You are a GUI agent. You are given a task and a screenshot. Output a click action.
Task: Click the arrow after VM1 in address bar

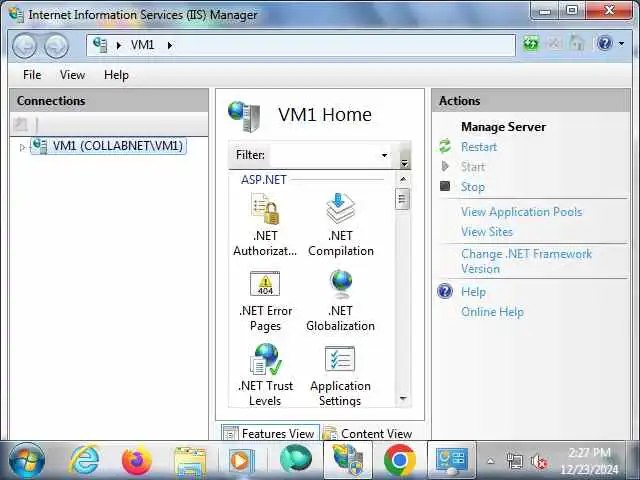pyautogui.click(x=170, y=45)
